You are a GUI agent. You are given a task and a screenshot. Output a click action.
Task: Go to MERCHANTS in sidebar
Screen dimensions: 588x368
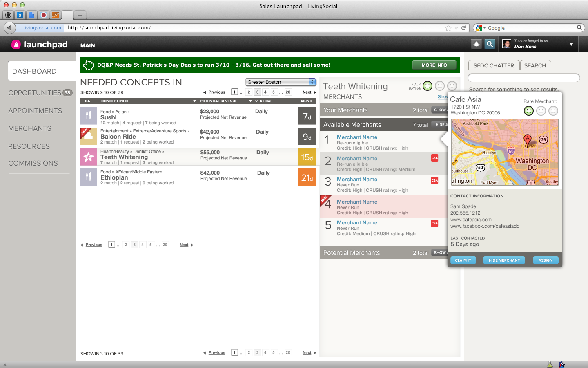point(30,128)
